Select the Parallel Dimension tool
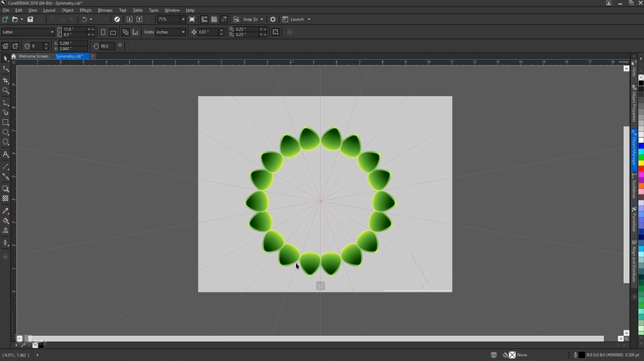This screenshot has height=361, width=644. (x=6, y=166)
